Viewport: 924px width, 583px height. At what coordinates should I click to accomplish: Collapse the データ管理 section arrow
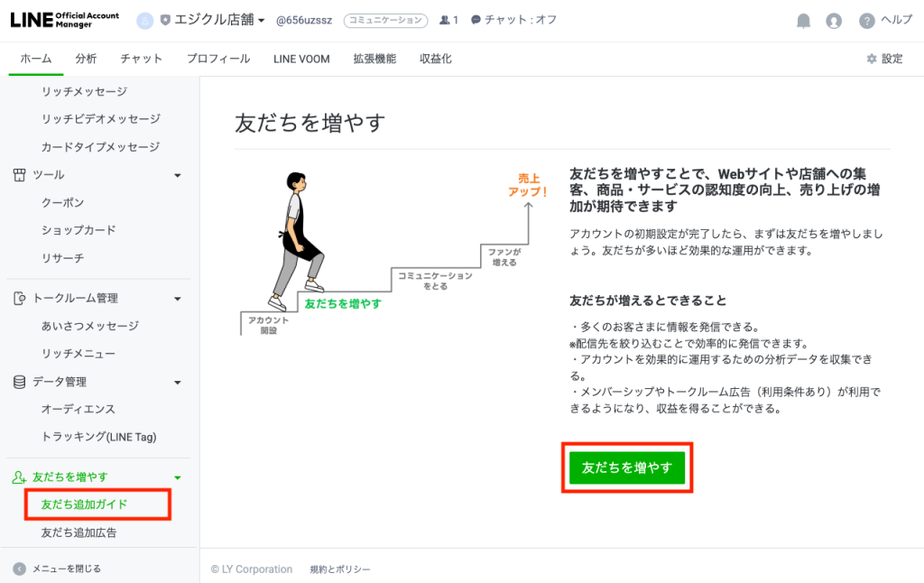pyautogui.click(x=178, y=383)
